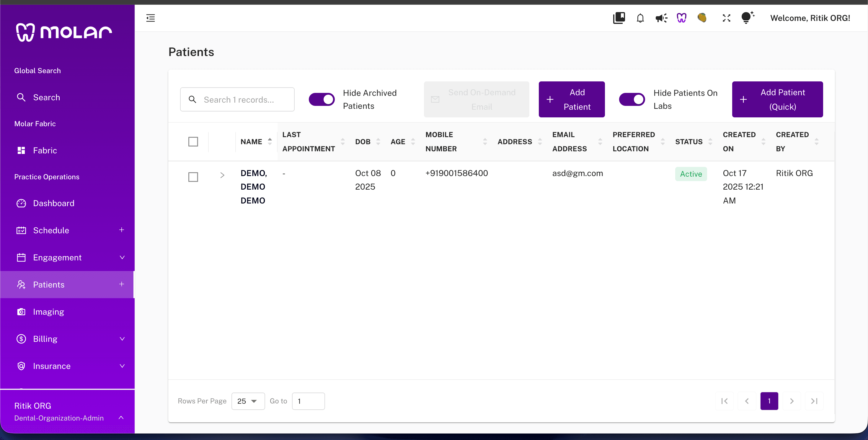
Task: Click the Search records input field
Action: click(237, 99)
